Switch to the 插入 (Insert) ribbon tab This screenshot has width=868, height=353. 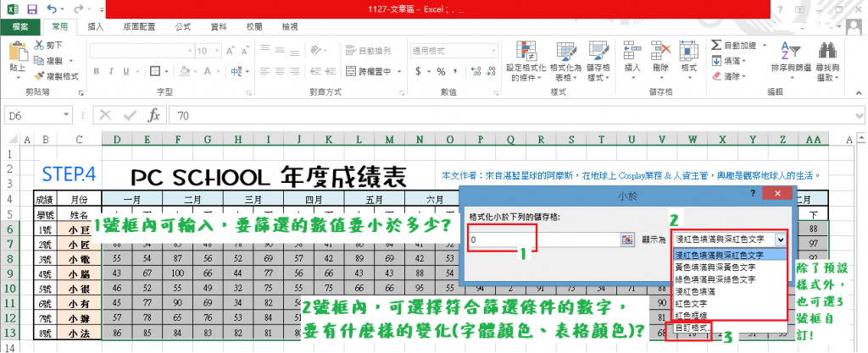click(x=95, y=26)
